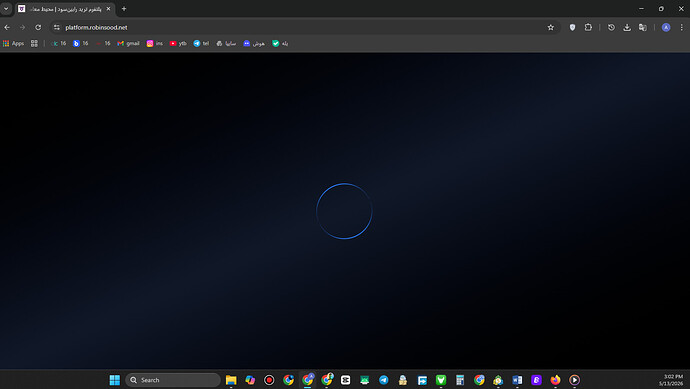Viewport: 690px width, 389px height.
Task: Click the tab groups grid icon
Action: (34, 43)
